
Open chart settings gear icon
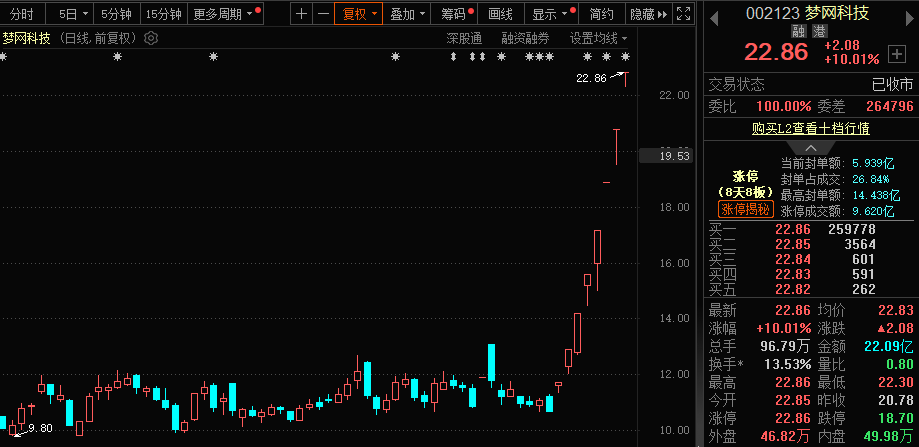point(151,38)
